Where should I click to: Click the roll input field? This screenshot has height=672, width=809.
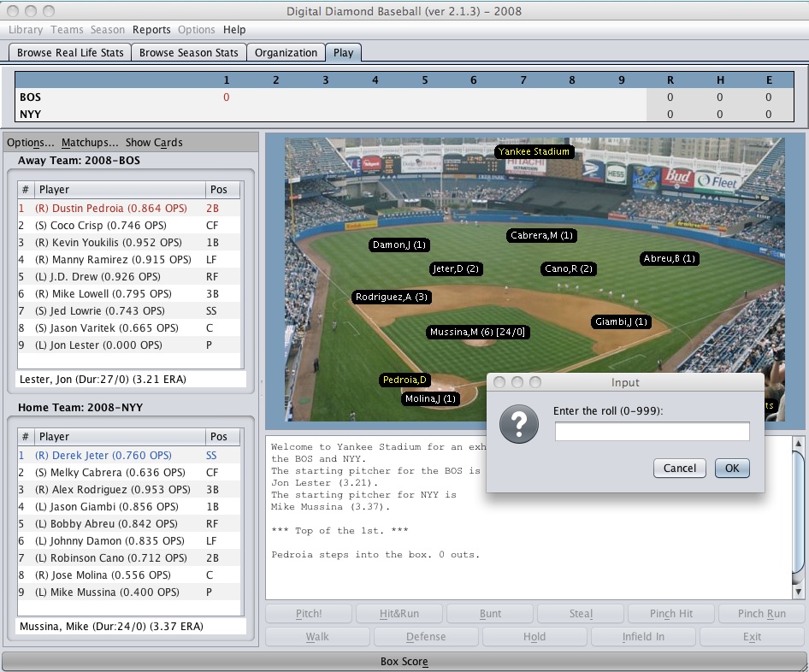click(x=653, y=431)
